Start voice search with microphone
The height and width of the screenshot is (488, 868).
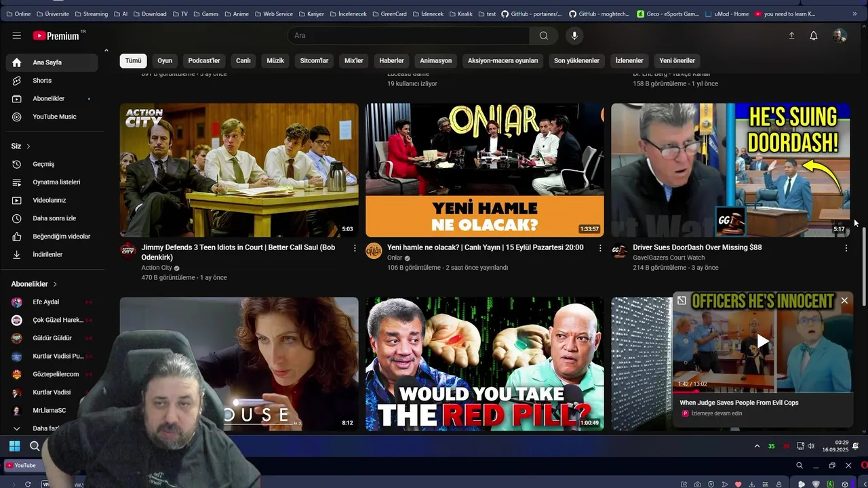574,36
